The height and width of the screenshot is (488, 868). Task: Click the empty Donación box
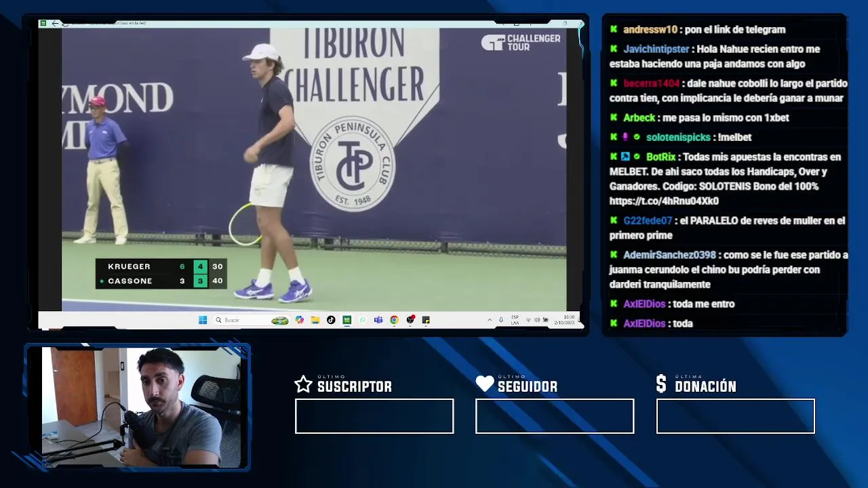(x=736, y=416)
